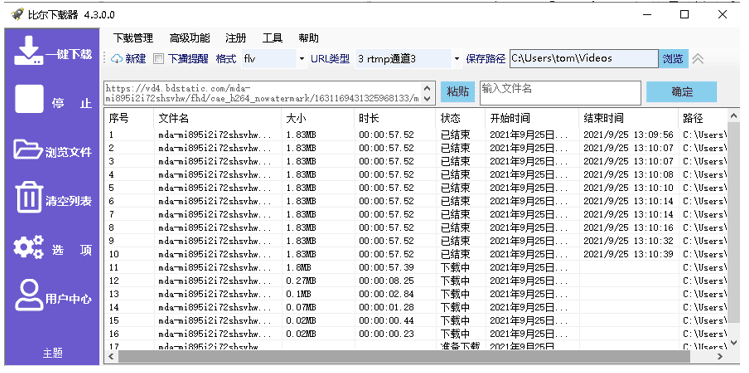Click the horizontal scrollbar right arrow
This screenshot has height=373, width=749.
click(x=721, y=357)
